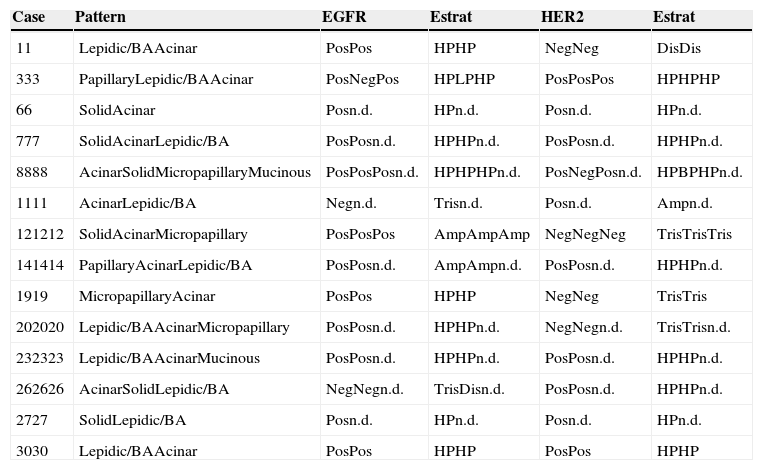
Task: Click the EGFR column header
Action: coord(341,18)
